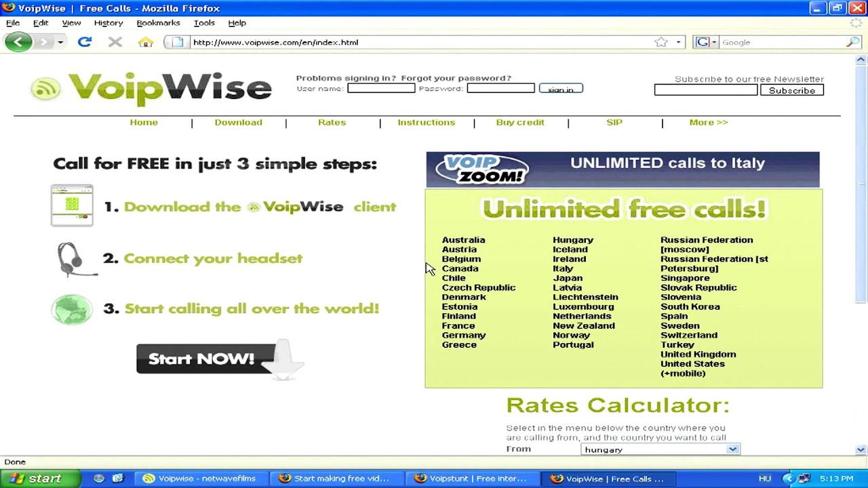This screenshot has width=868, height=488.
Task: Click the tray expand arrow icon
Action: 788,479
